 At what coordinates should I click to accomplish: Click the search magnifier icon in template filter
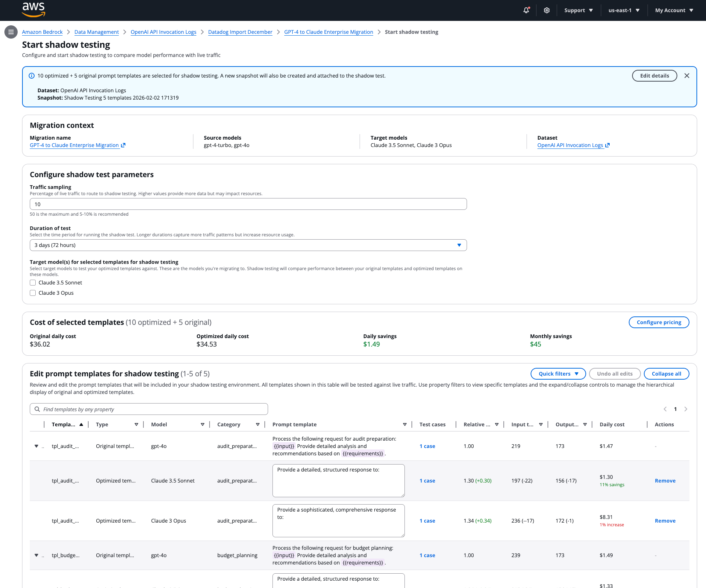[37, 409]
